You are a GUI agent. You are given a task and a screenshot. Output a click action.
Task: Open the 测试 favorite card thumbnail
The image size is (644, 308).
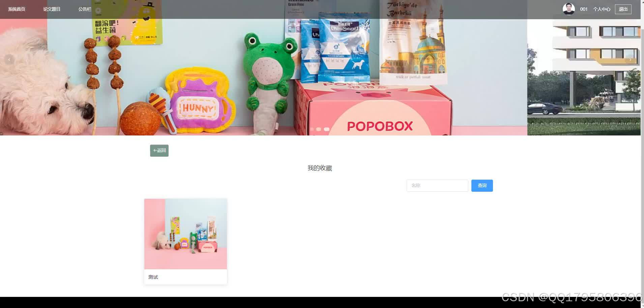pos(185,234)
